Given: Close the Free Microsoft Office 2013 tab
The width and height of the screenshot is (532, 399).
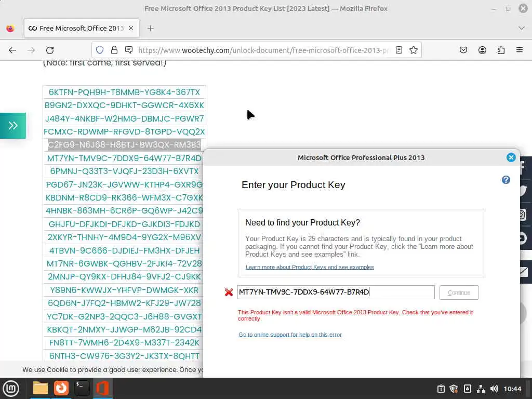Looking at the screenshot, I should point(131,29).
